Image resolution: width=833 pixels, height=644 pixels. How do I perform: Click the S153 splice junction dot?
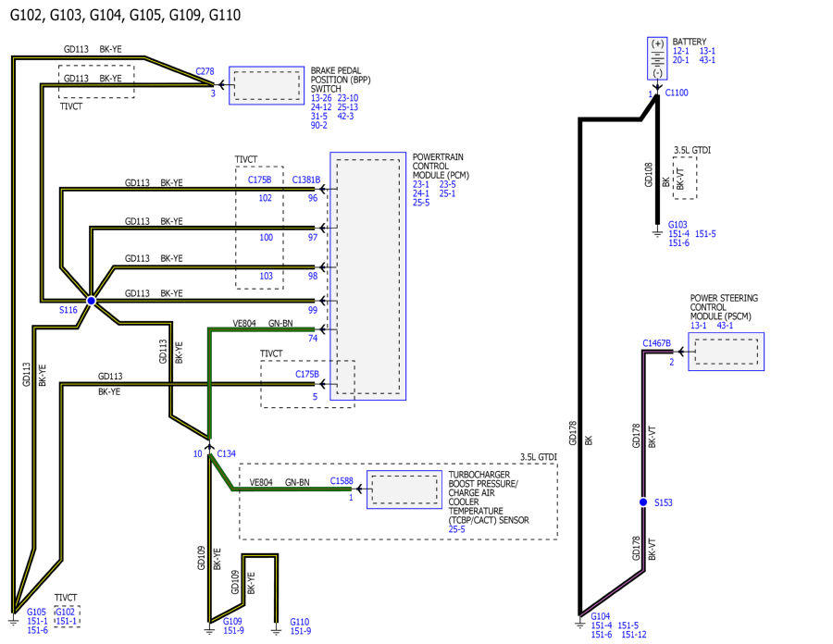[643, 502]
